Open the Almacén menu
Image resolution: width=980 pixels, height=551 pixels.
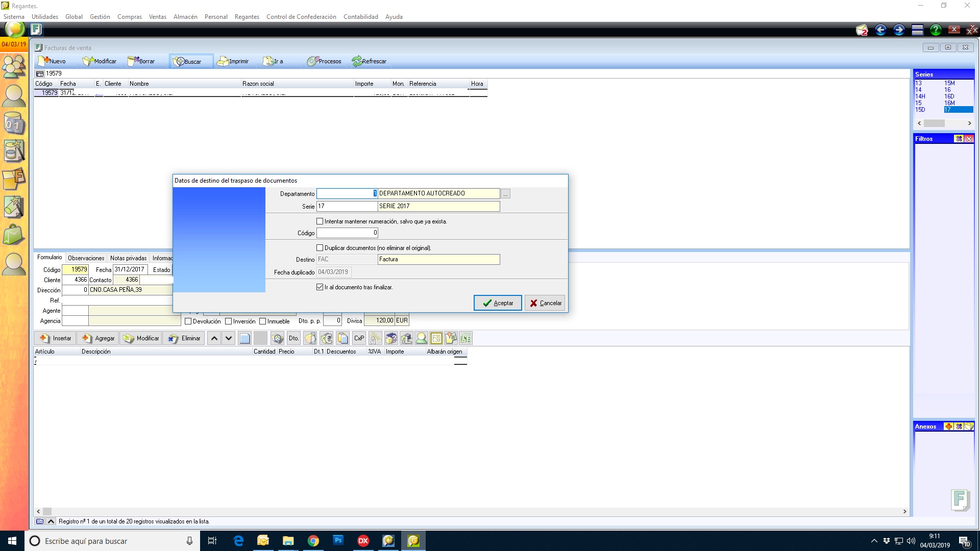coord(185,17)
